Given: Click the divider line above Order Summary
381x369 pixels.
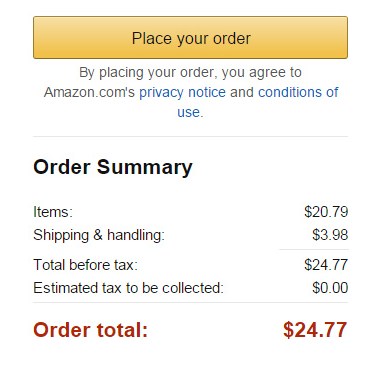Looking at the screenshot, I should (190, 136).
